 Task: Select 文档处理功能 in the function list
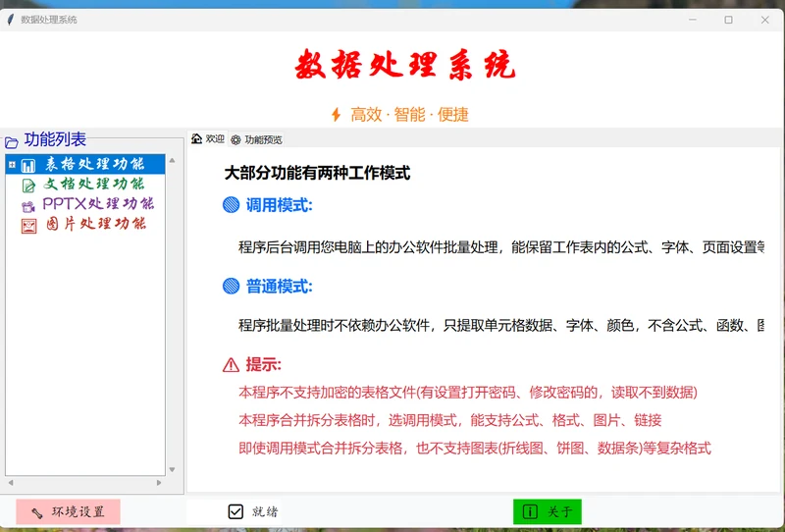[x=93, y=184]
